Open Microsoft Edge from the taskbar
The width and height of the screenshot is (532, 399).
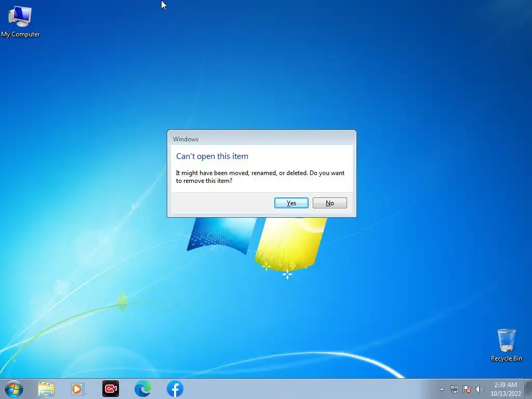click(x=143, y=389)
